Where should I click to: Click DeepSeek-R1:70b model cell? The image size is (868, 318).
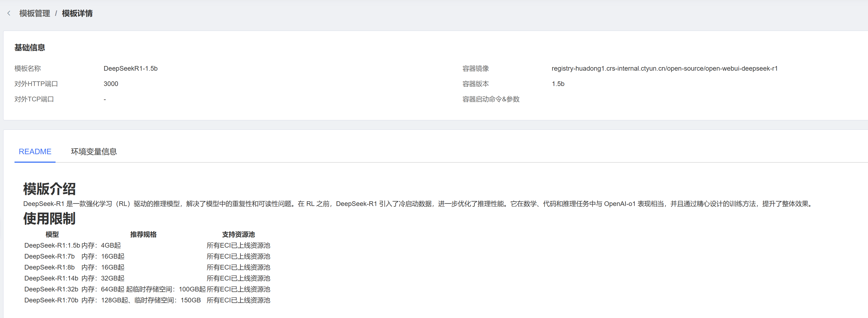click(x=51, y=300)
